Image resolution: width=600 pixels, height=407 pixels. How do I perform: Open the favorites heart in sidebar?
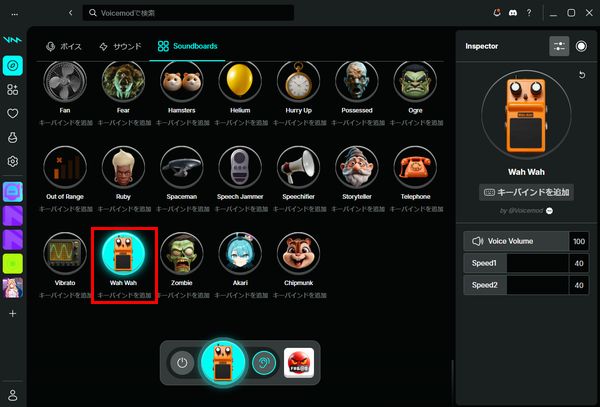coord(13,114)
